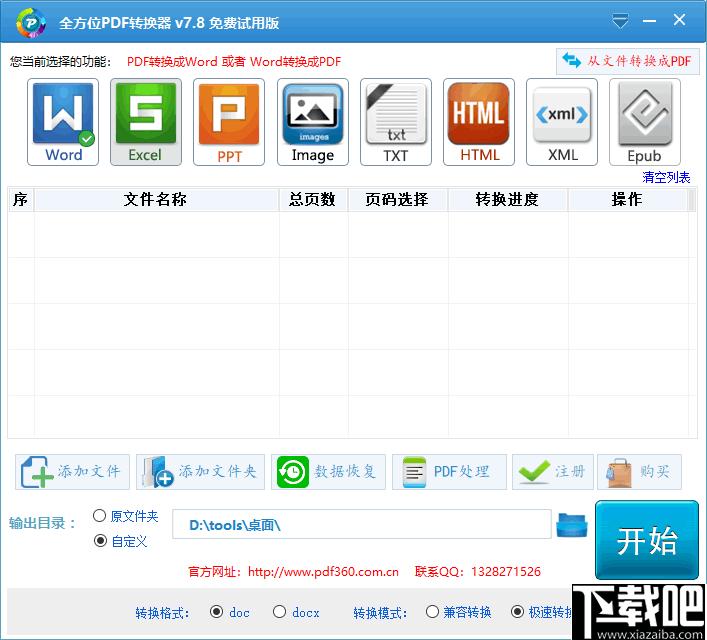Screen dimensions: 707x640
Task: Pick the TXT conversion icon
Action: pyautogui.click(x=395, y=122)
